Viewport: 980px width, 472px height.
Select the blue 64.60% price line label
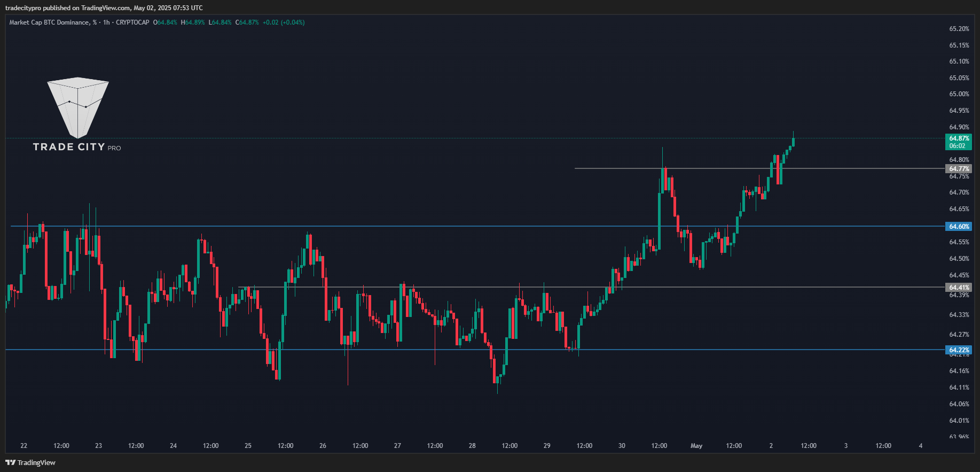click(x=959, y=227)
